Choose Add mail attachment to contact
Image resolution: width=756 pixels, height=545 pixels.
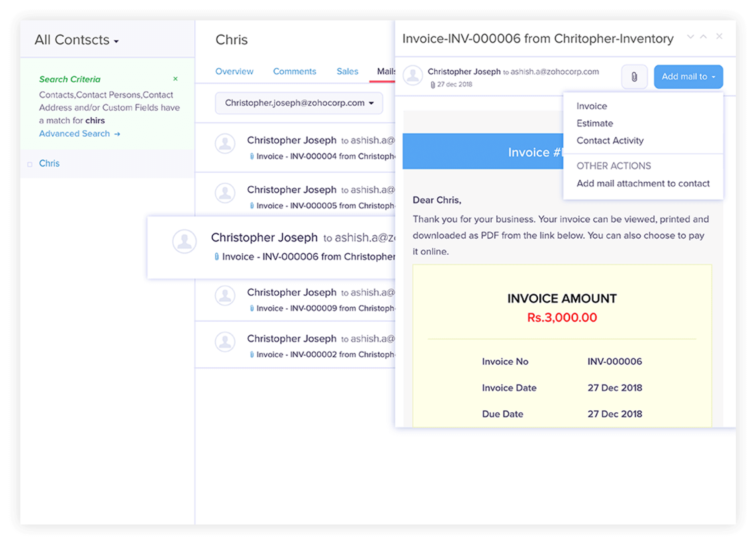(643, 183)
